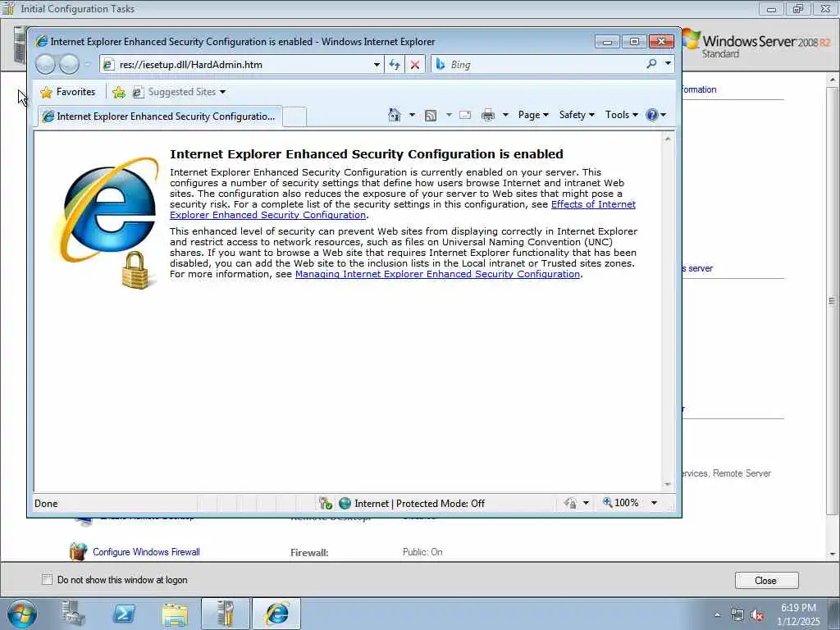Viewport: 840px width, 630px height.
Task: Click Add to Favorites Bar star icon
Action: [119, 92]
